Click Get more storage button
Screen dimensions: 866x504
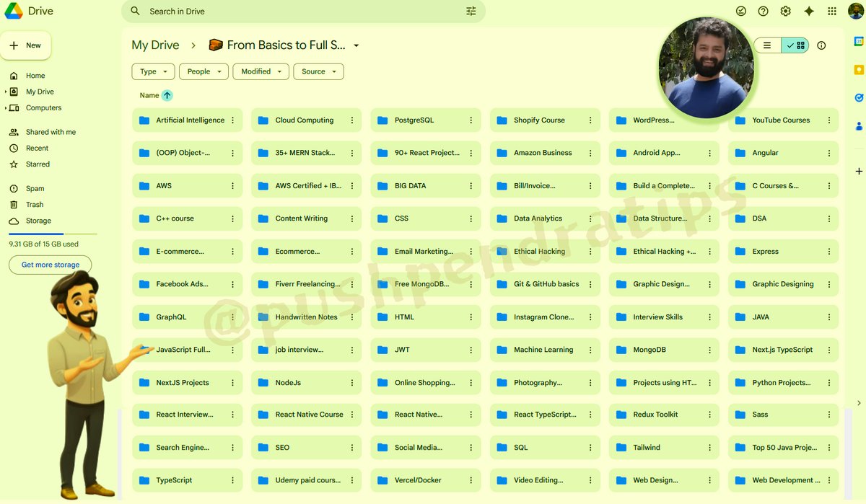(x=51, y=265)
